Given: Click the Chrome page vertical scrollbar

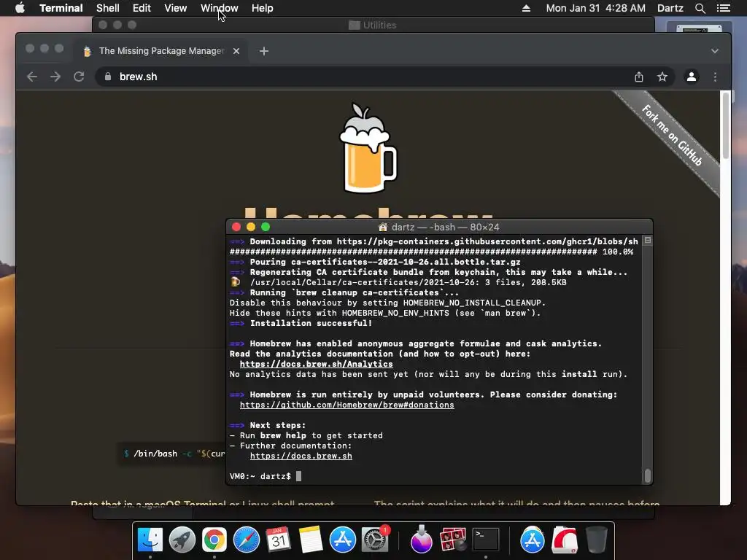Looking at the screenshot, I should (x=725, y=126).
